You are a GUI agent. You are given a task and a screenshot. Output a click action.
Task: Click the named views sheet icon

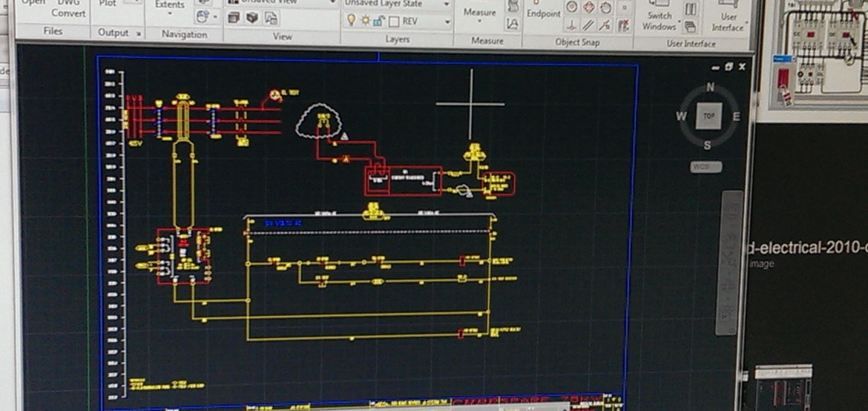click(270, 19)
